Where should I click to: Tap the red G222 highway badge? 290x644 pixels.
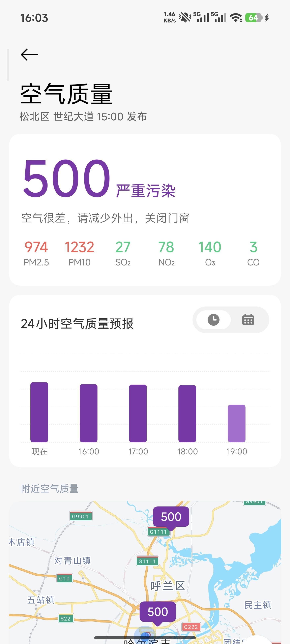[x=191, y=627]
